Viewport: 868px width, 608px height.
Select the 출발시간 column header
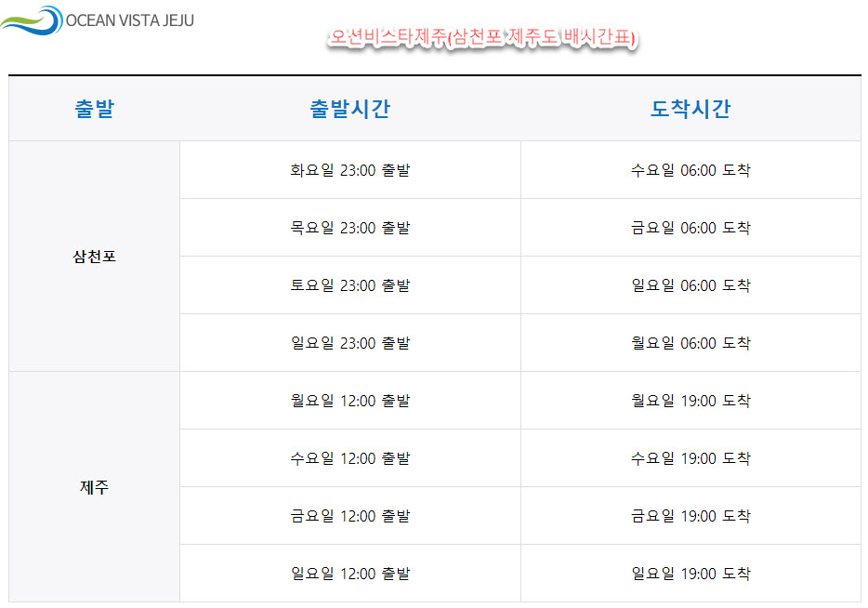tap(349, 109)
